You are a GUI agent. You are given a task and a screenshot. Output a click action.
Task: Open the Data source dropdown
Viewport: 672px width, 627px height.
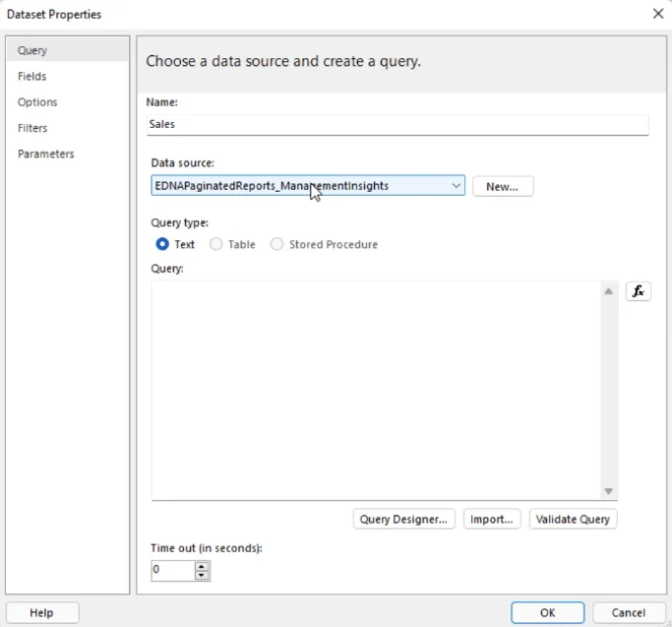pos(308,186)
